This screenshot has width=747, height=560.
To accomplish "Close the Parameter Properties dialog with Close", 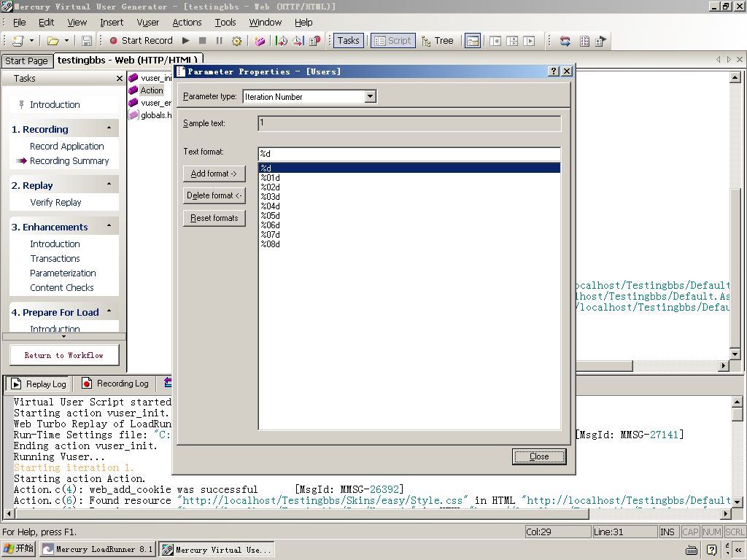I will tap(539, 456).
